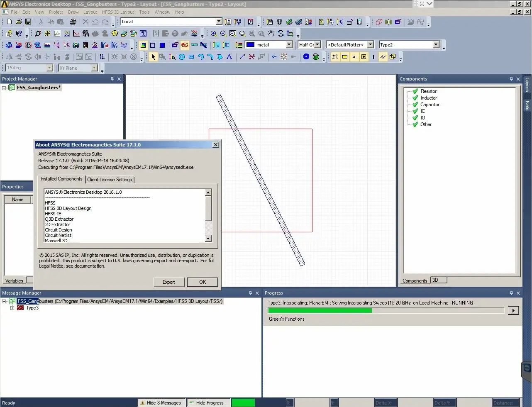The image size is (532, 407).
Task: Click the What's This help cursor icon
Action: click(x=19, y=33)
